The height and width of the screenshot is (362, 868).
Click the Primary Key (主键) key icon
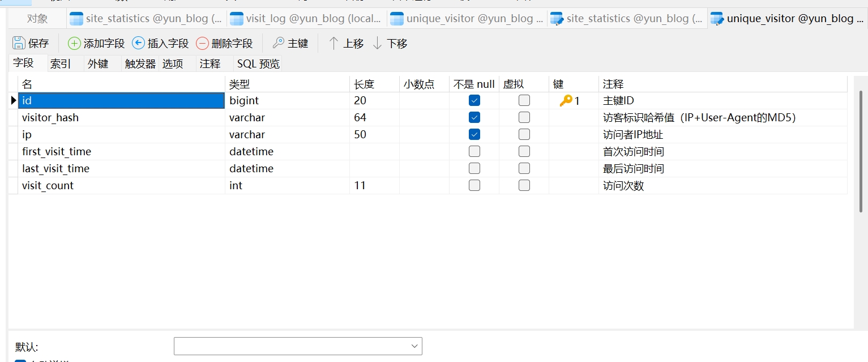pos(278,43)
